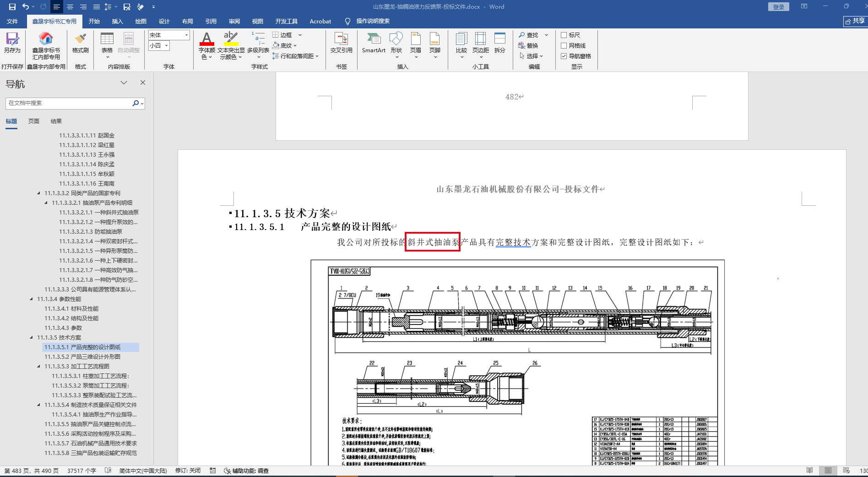Click the 辅助功能: 调查 accessibility status button

pos(246,471)
